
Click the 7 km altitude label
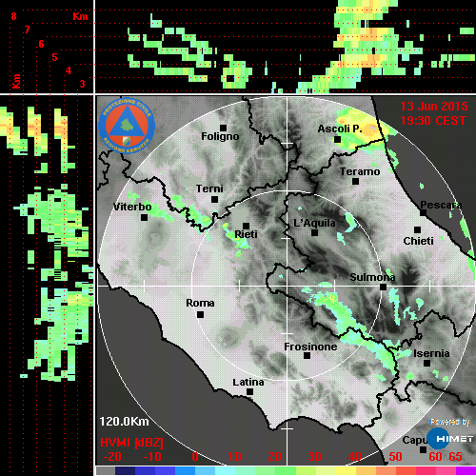(28, 30)
